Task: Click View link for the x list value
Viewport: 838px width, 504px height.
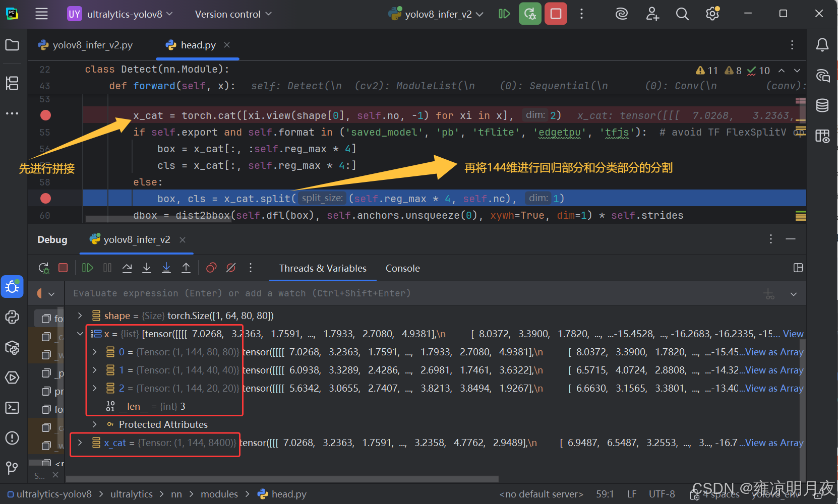Action: tap(793, 334)
